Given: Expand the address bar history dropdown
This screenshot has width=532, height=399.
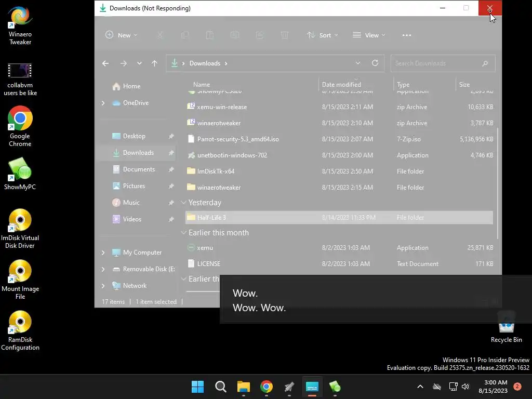Looking at the screenshot, I should click(358, 63).
